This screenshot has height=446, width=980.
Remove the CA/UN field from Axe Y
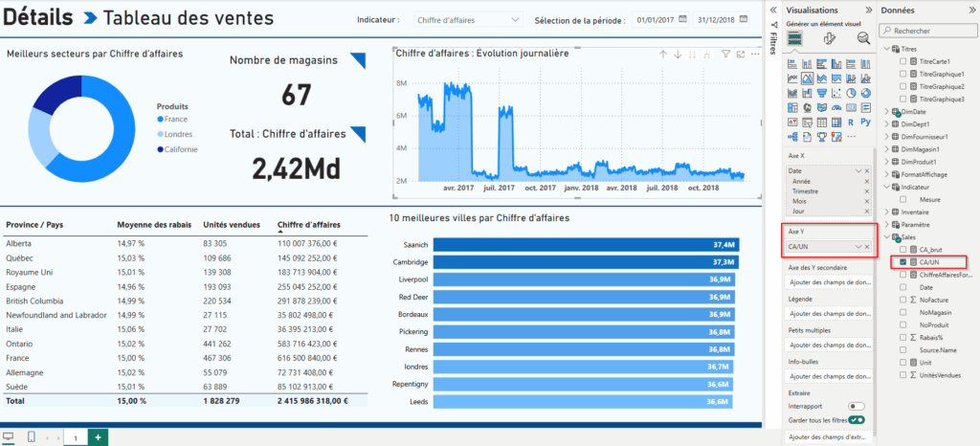[867, 247]
